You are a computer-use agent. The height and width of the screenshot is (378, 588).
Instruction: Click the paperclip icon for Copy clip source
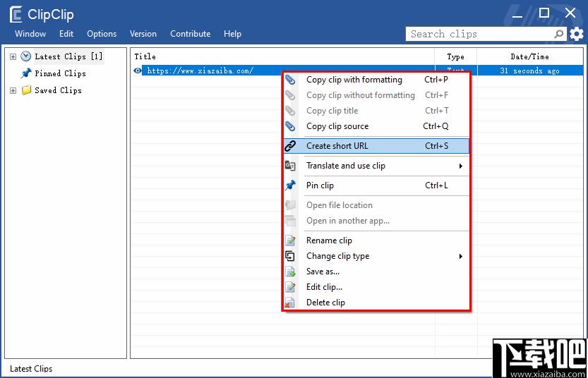point(290,126)
